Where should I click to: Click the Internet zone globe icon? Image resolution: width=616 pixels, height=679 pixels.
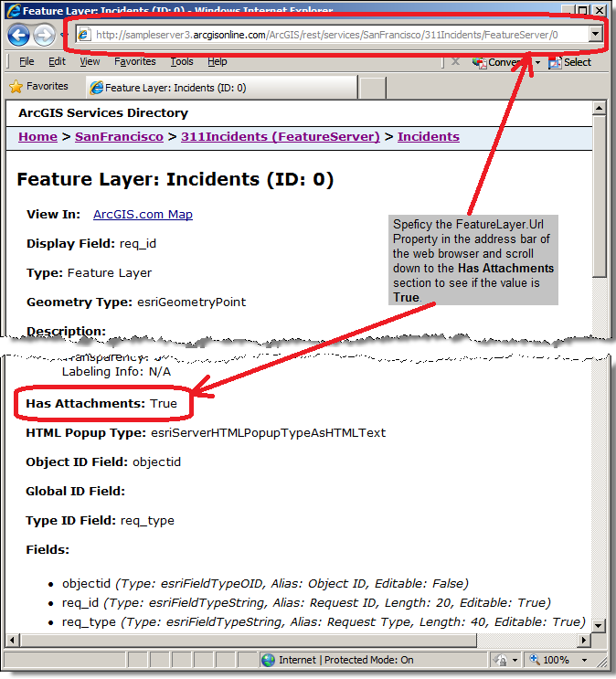click(x=268, y=660)
